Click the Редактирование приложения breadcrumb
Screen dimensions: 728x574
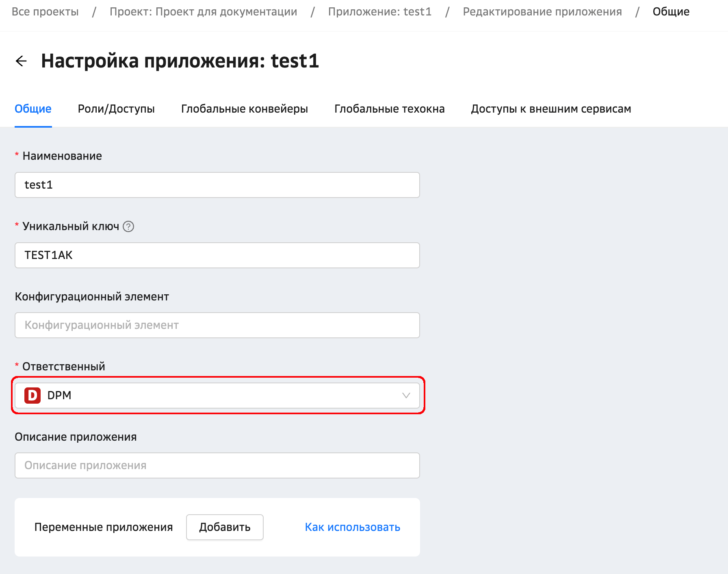542,12
